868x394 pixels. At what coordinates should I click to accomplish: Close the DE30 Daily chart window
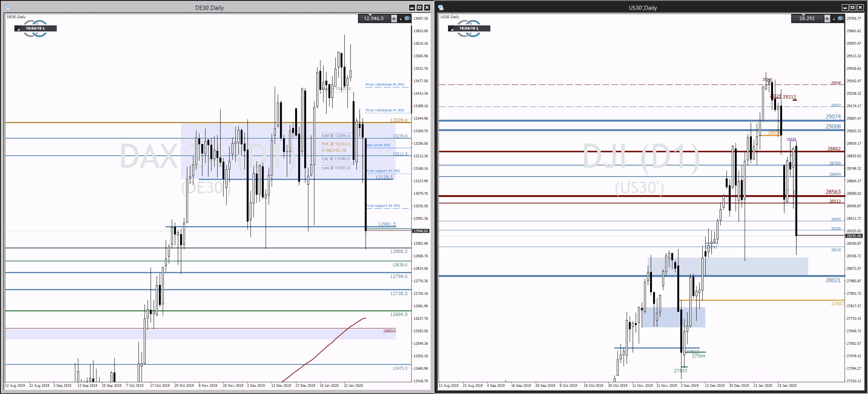click(x=427, y=7)
